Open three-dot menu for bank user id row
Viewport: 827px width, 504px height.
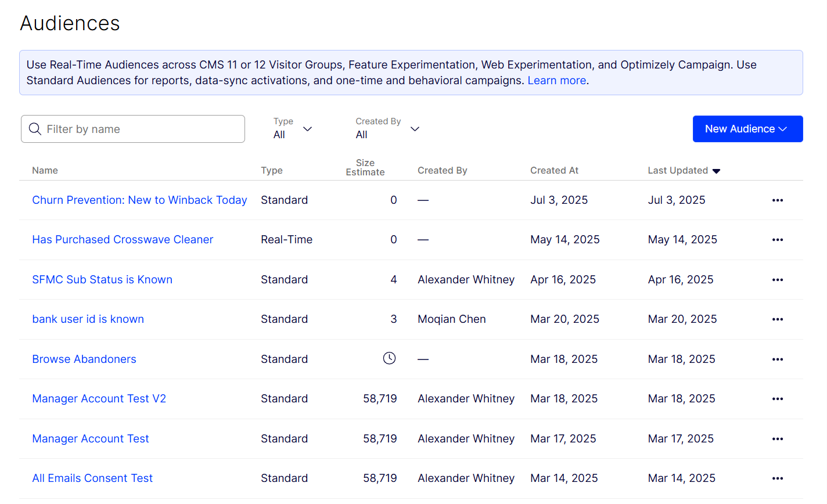[777, 319]
